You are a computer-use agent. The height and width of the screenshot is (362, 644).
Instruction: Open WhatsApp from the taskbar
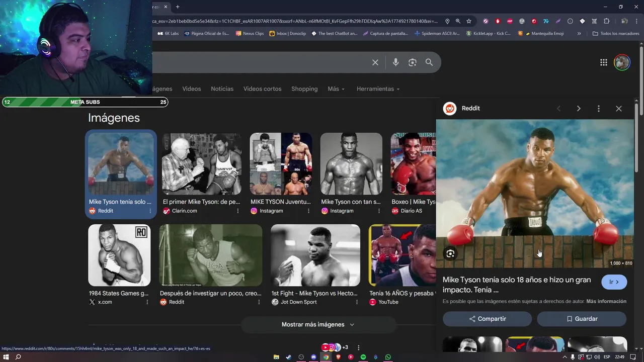[388, 357]
